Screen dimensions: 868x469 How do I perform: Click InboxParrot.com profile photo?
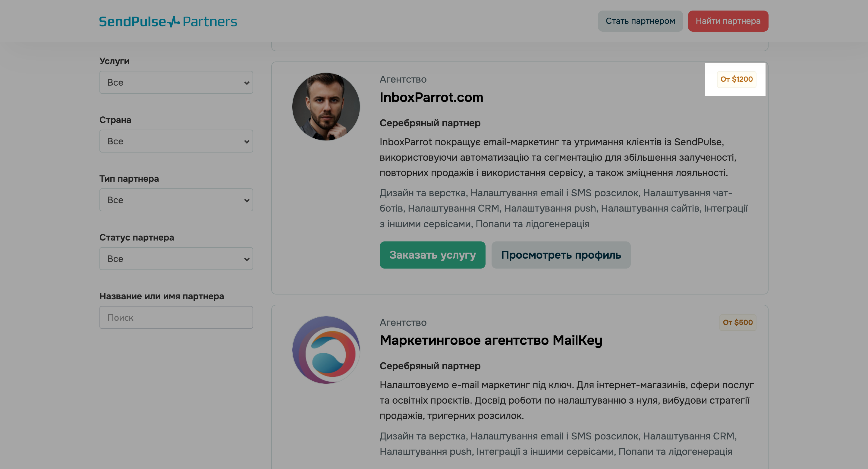326,107
